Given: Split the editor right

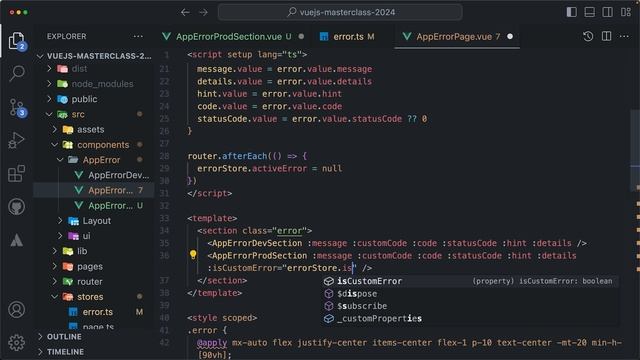Looking at the screenshot, I should pos(607,36).
